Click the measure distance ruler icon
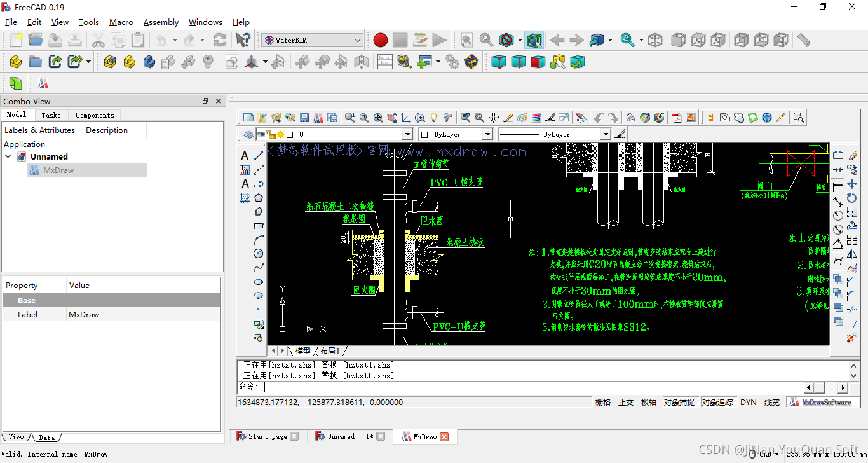 (x=804, y=40)
